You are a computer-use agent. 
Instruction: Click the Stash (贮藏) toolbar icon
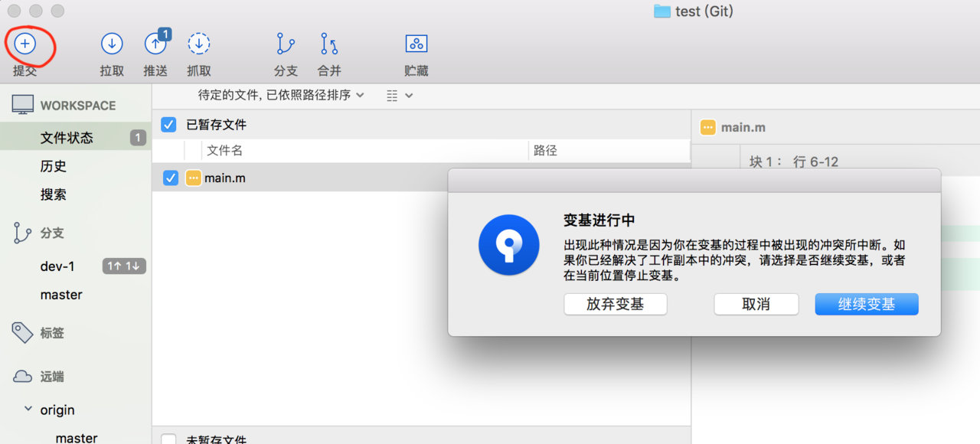tap(416, 44)
